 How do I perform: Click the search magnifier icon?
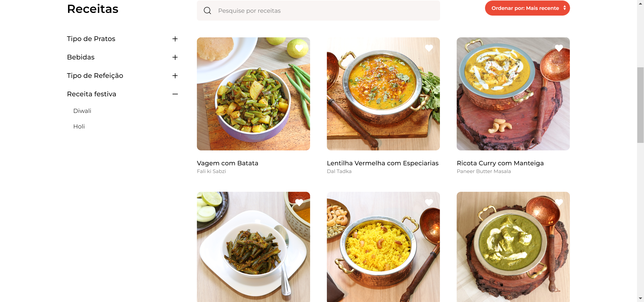(x=207, y=11)
